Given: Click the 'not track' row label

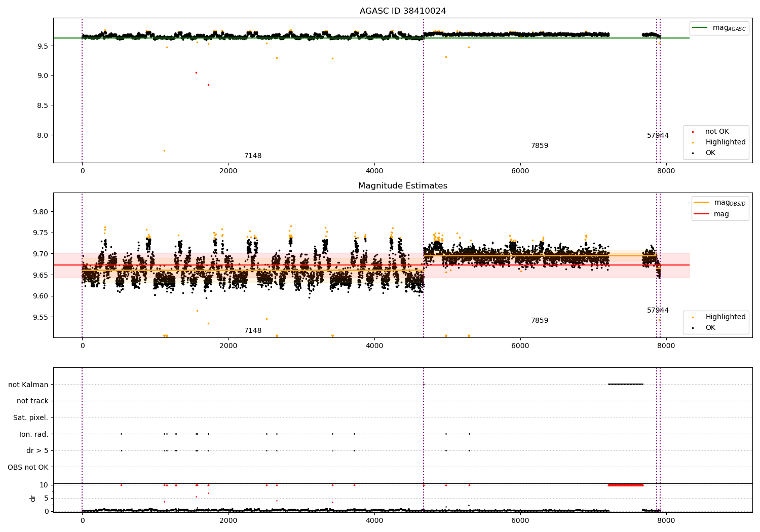Looking at the screenshot, I should click(x=32, y=401).
